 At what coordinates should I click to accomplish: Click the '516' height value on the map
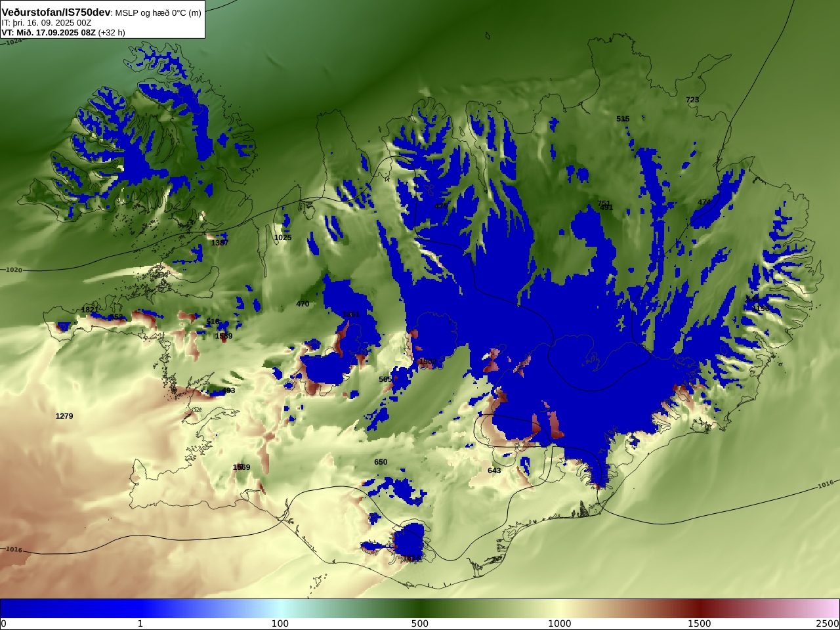click(x=213, y=322)
